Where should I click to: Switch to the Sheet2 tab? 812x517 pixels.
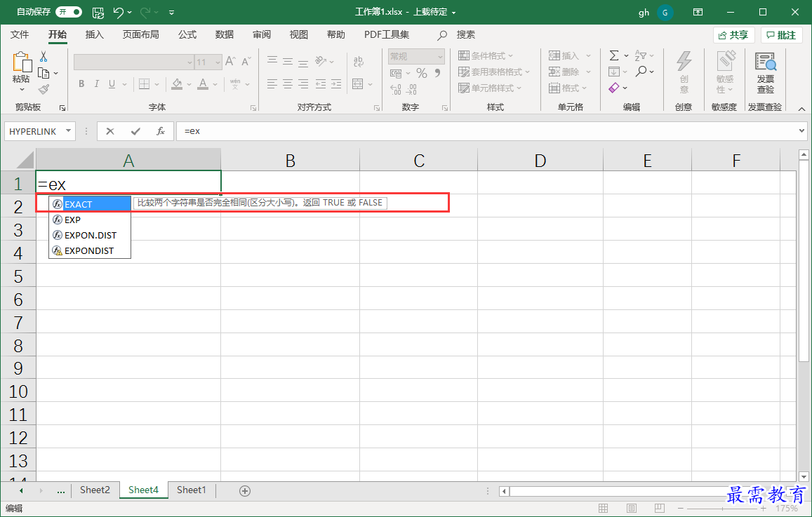pyautogui.click(x=95, y=490)
